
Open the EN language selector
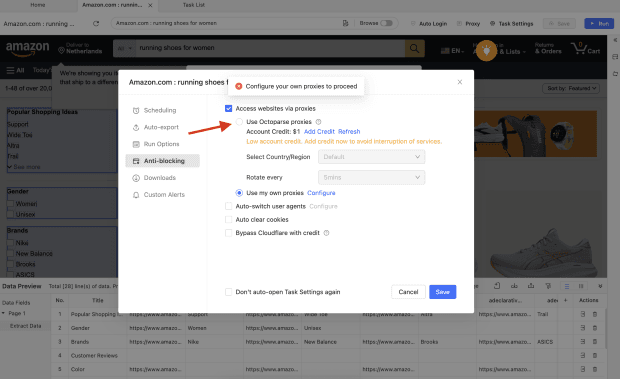[x=452, y=51]
